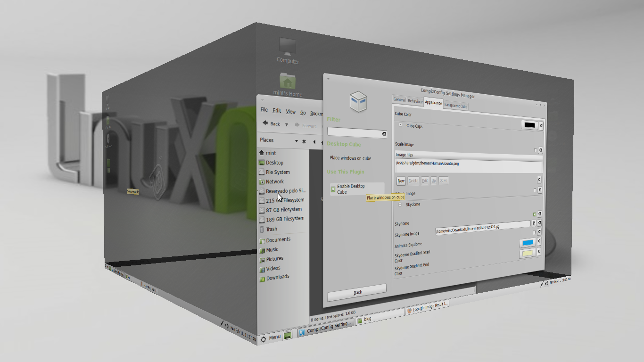
Task: Select the Appearance tab
Action: click(433, 102)
